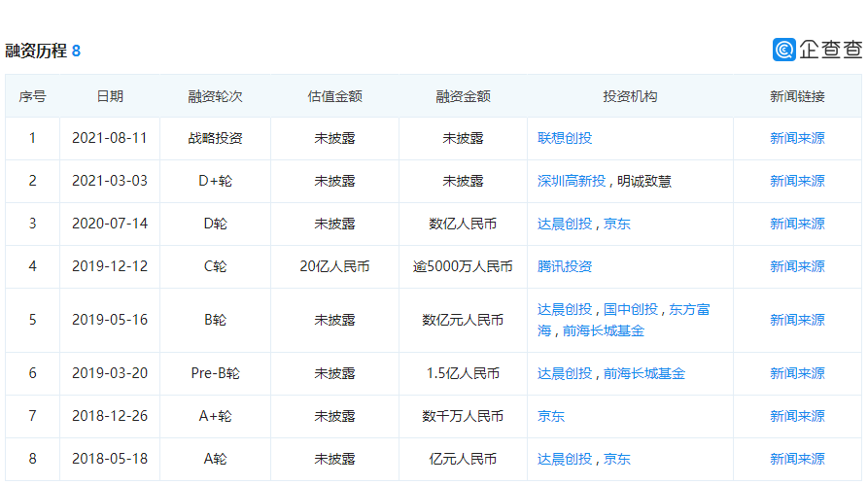Select the date 2021-03-03
The height and width of the screenshot is (485, 868).
click(110, 181)
